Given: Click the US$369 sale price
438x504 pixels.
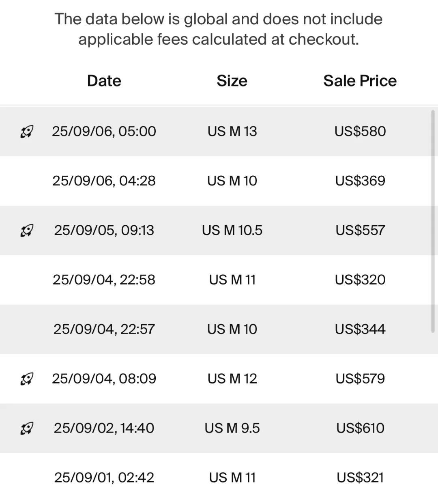Looking at the screenshot, I should point(360,181).
